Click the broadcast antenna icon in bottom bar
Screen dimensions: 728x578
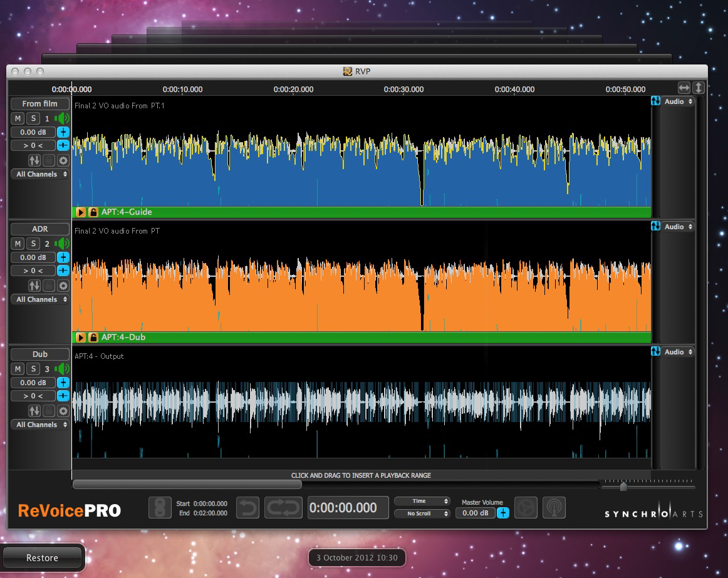554,508
